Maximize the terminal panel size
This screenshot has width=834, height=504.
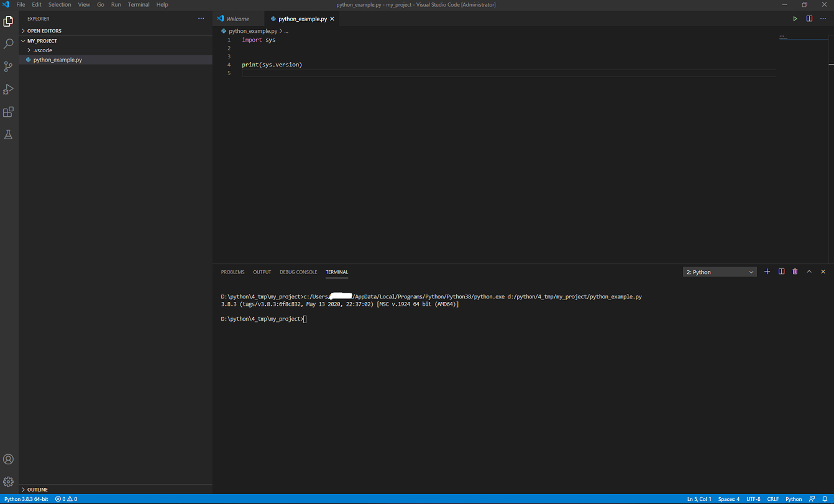pos(809,272)
